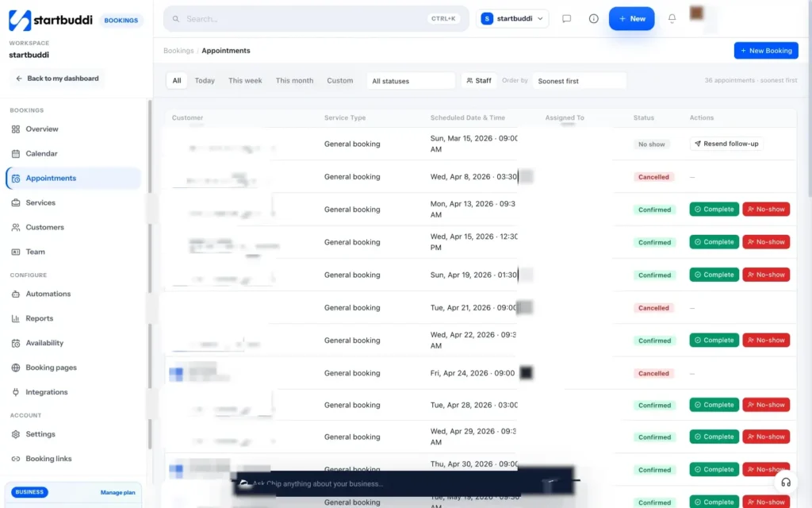Screen dimensions: 812x508
Task: Open Booking pages in the sidebar
Action: [x=51, y=368]
